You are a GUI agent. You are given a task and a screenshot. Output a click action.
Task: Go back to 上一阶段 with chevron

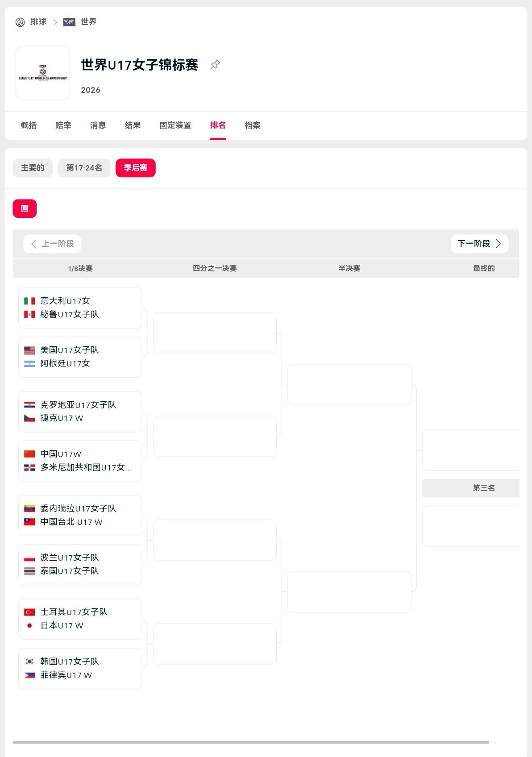[52, 244]
